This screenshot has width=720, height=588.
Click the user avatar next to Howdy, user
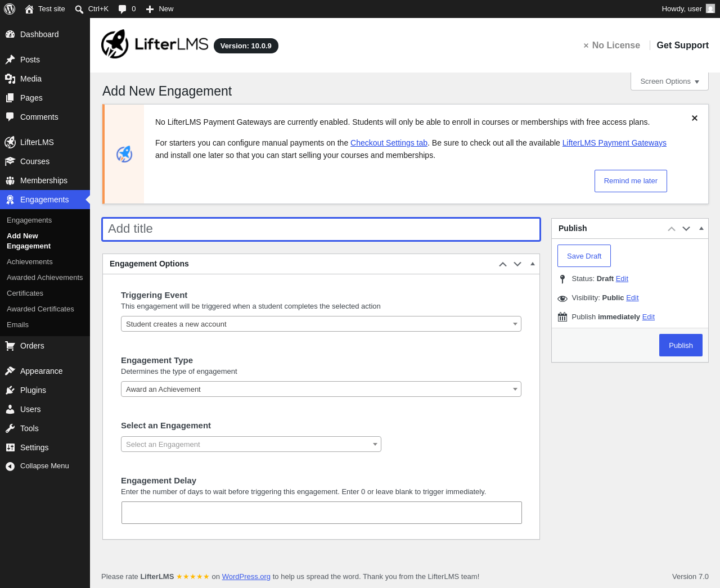click(710, 8)
